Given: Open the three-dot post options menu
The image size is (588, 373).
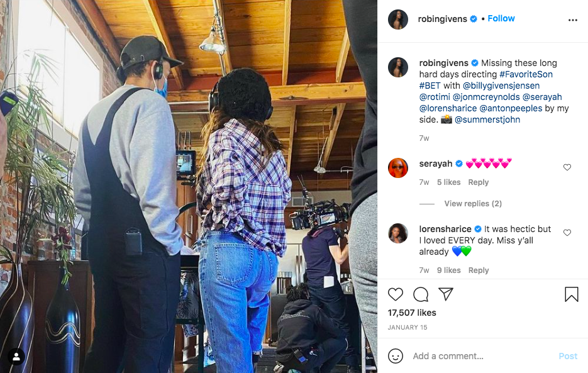Looking at the screenshot, I should (x=572, y=20).
